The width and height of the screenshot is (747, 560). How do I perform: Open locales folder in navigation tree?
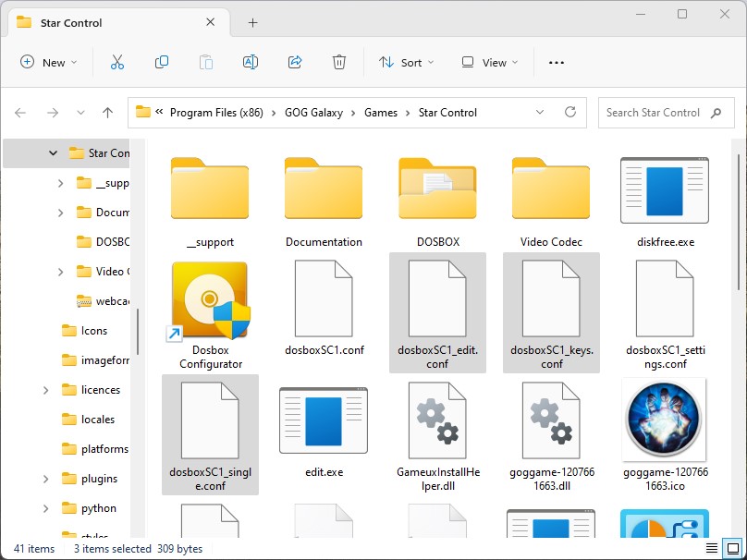coord(89,420)
